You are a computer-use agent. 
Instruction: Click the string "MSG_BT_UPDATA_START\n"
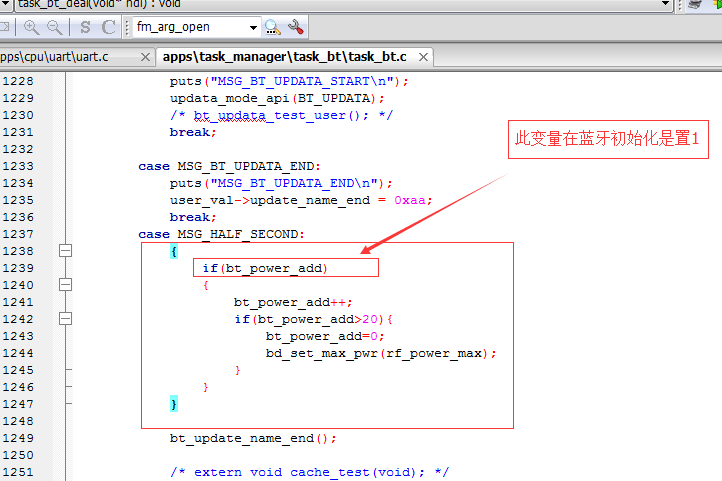click(302, 81)
